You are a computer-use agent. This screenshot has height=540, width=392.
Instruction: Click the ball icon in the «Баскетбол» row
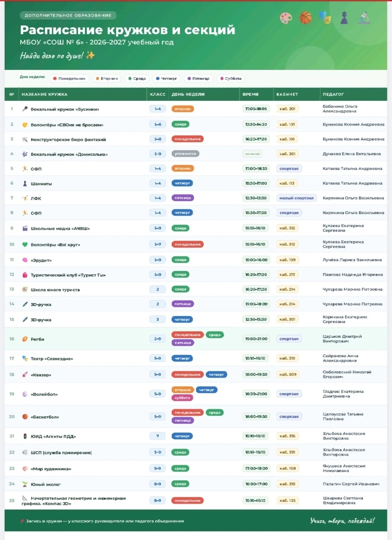(25, 417)
